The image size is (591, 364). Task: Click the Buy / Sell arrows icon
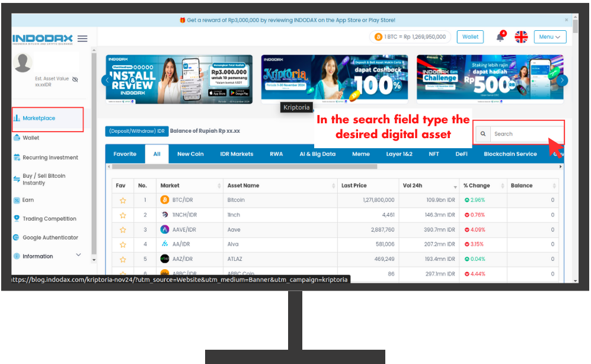[17, 179]
